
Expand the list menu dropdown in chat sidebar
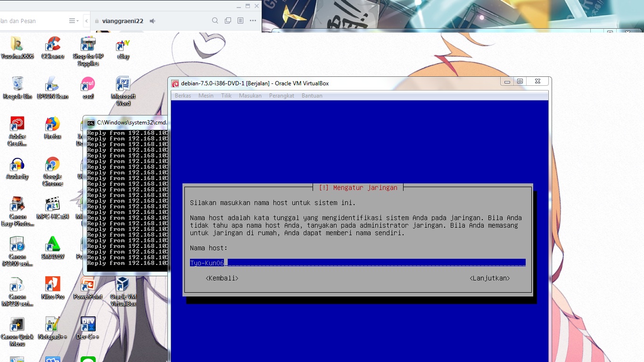pyautogui.click(x=74, y=21)
